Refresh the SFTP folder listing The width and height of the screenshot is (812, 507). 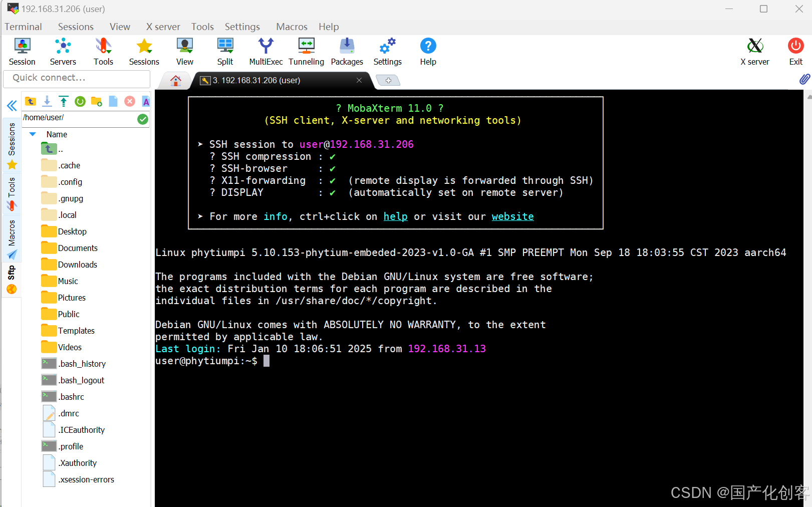click(80, 102)
